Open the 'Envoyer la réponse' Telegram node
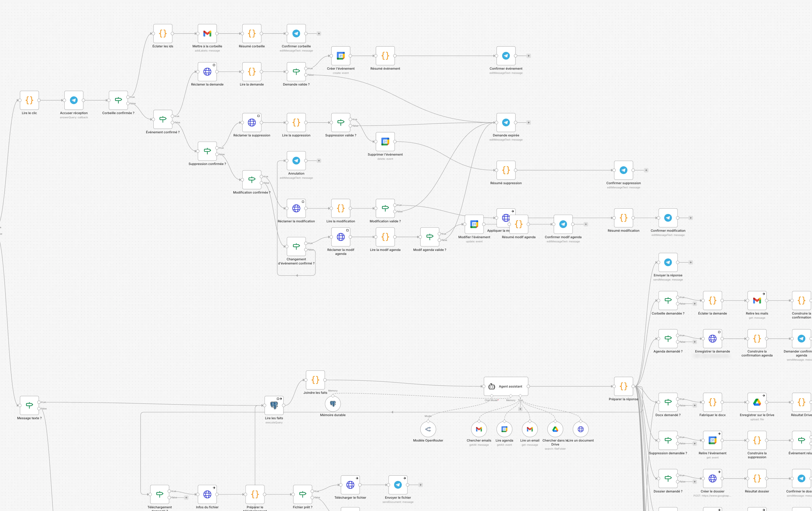This screenshot has height=511, width=812. [668, 262]
